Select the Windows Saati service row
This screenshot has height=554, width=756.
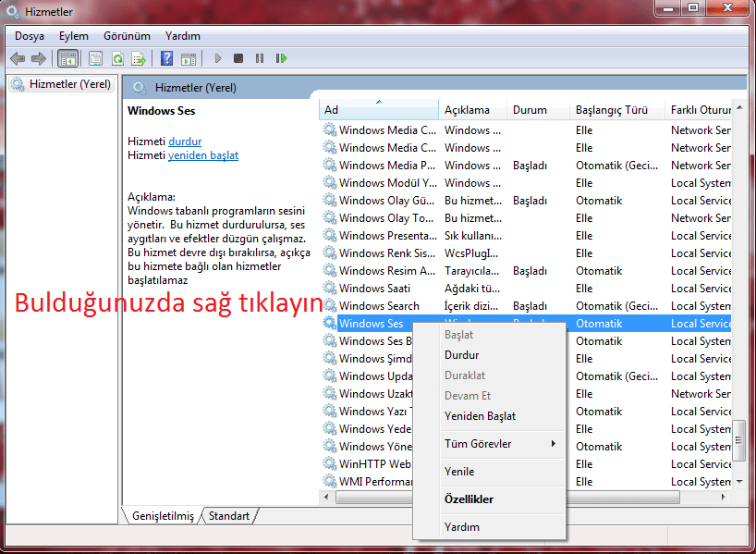click(x=526, y=289)
